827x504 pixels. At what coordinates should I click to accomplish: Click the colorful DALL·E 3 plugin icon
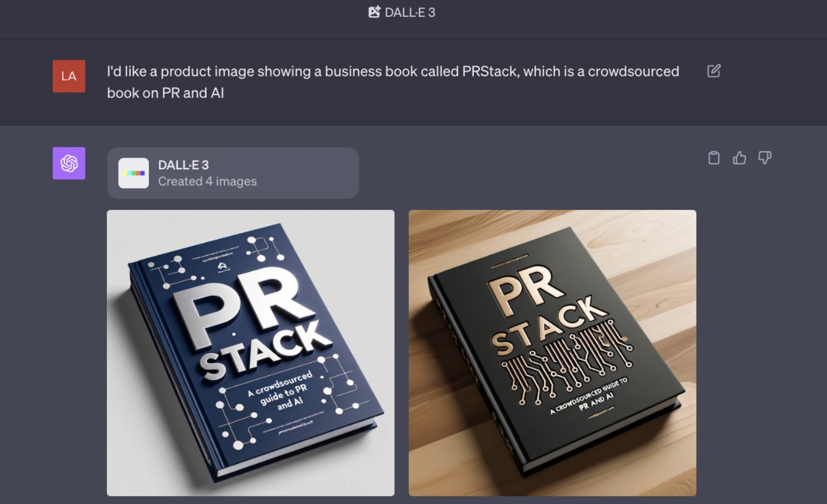[x=134, y=173]
